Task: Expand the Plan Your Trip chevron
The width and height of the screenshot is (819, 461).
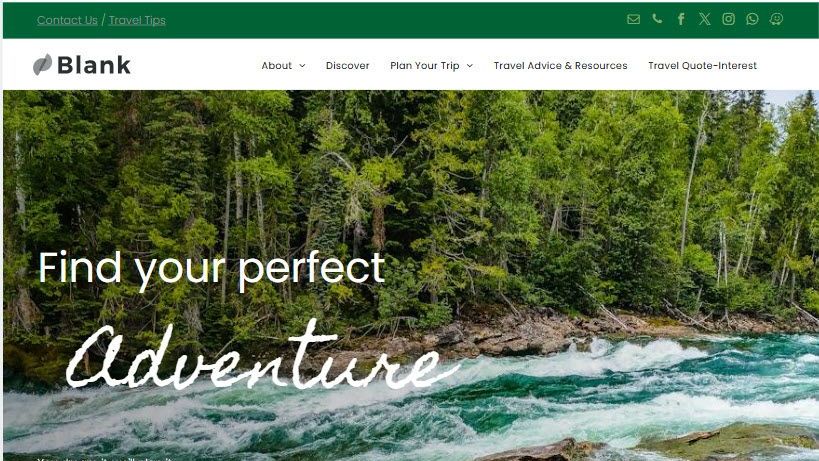Action: click(470, 66)
